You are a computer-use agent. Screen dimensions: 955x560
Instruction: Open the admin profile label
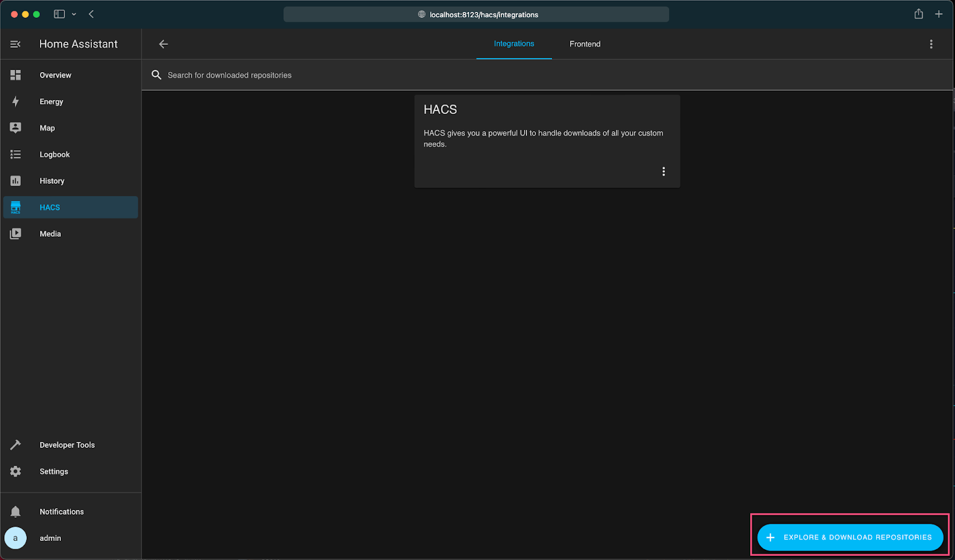tap(50, 538)
